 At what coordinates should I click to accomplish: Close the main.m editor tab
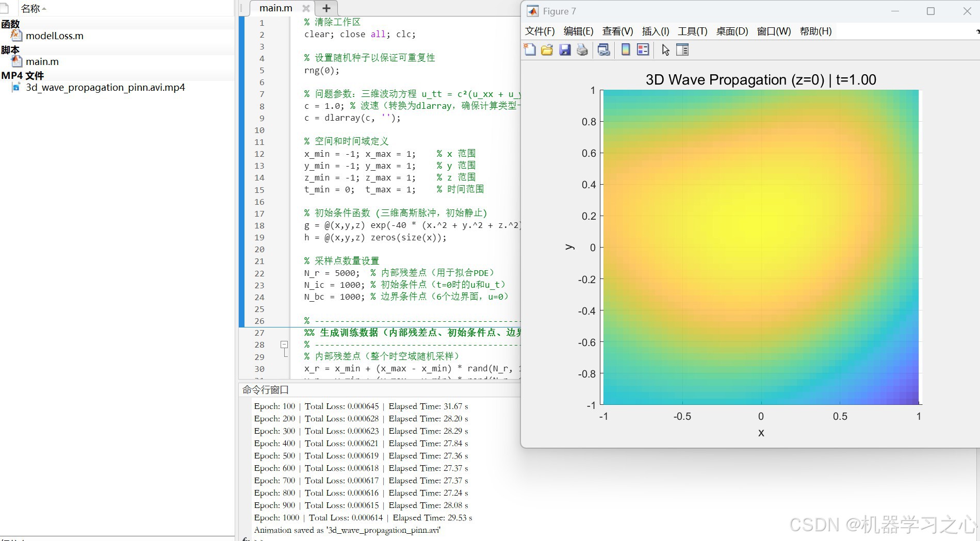pyautogui.click(x=306, y=8)
